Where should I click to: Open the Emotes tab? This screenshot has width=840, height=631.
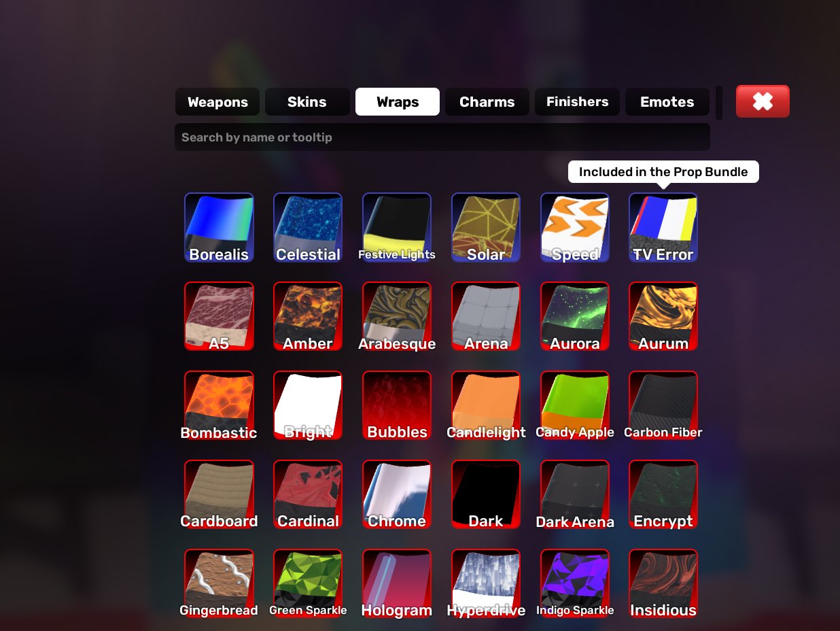tap(667, 102)
